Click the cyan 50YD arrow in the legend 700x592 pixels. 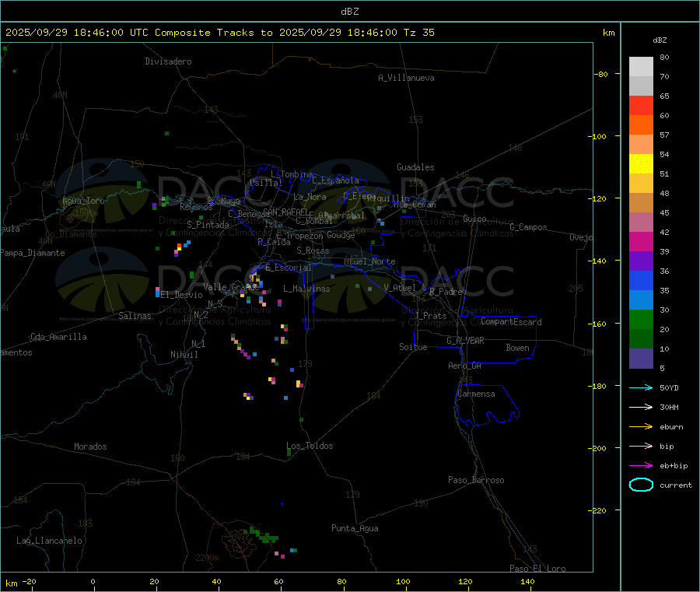(x=640, y=387)
